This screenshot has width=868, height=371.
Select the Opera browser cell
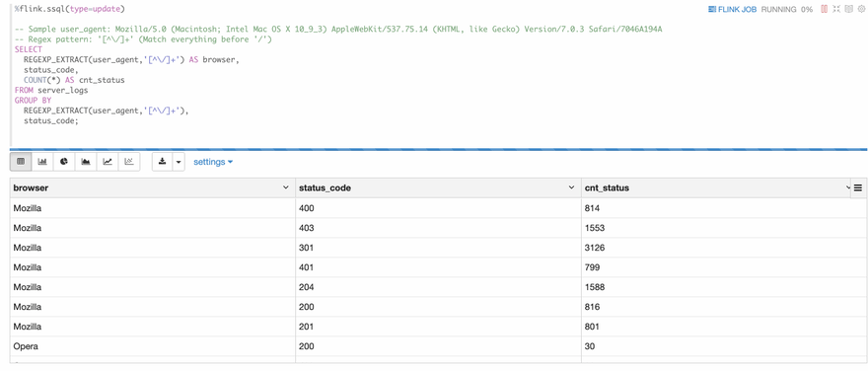(x=153, y=346)
